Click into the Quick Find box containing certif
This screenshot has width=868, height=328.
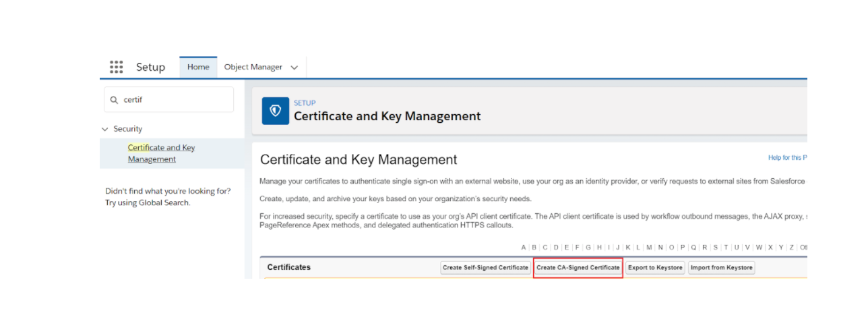tap(168, 99)
